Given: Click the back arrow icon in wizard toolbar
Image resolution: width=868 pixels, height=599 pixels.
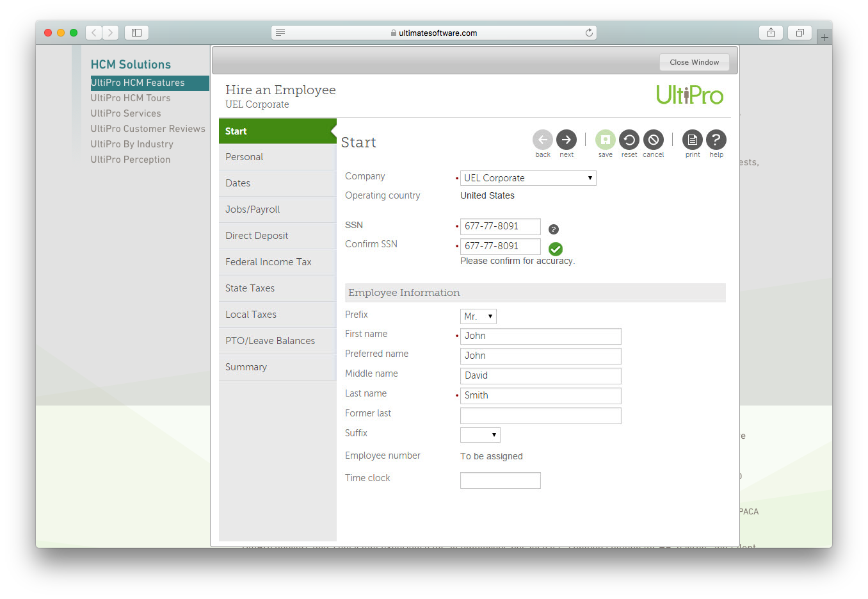Looking at the screenshot, I should pyautogui.click(x=542, y=140).
